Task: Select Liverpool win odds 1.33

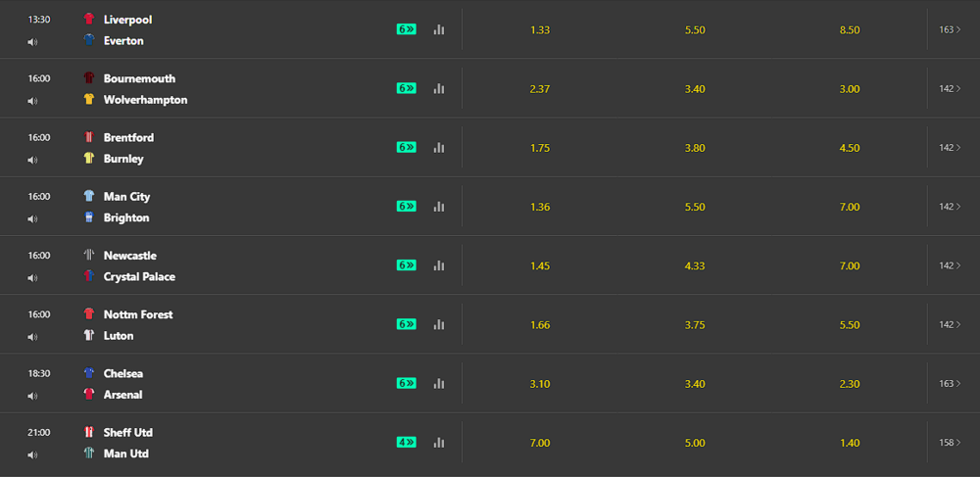Action: click(x=540, y=29)
